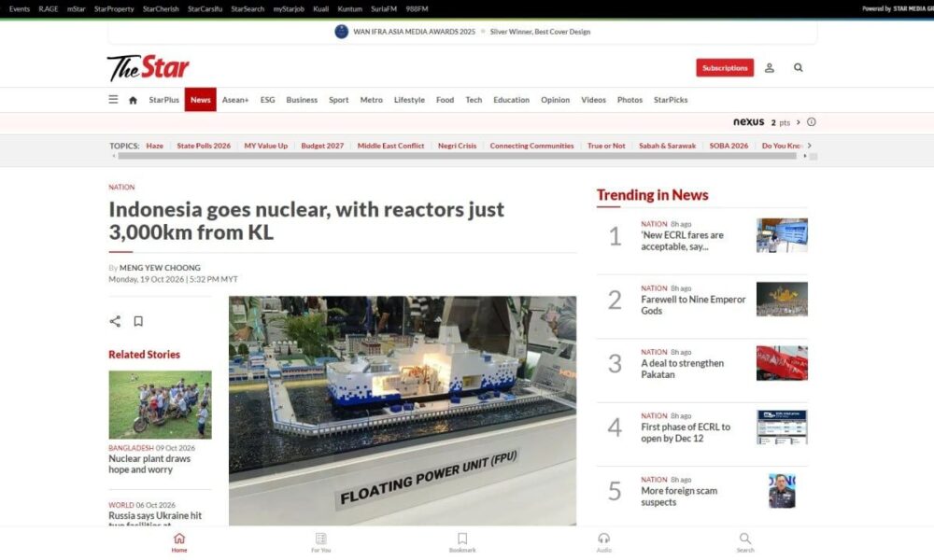Open the user account icon
Viewport: 934px width, 560px height.
pyautogui.click(x=769, y=68)
